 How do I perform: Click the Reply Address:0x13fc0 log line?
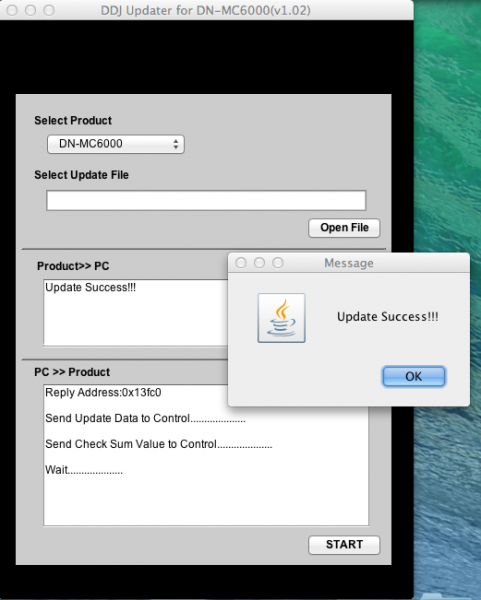(x=103, y=393)
